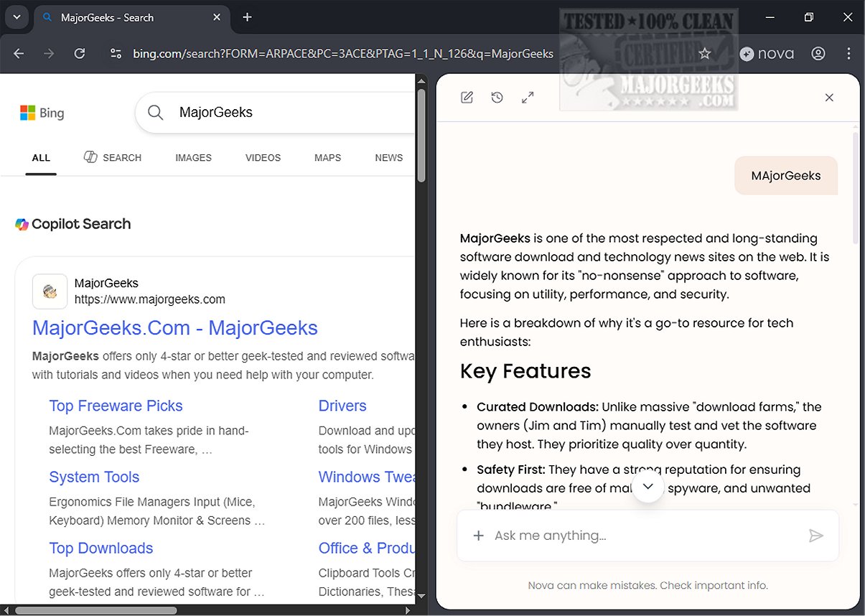Screen dimensions: 865x616
Task: Add an attachment with the plus icon
Action: [478, 536]
